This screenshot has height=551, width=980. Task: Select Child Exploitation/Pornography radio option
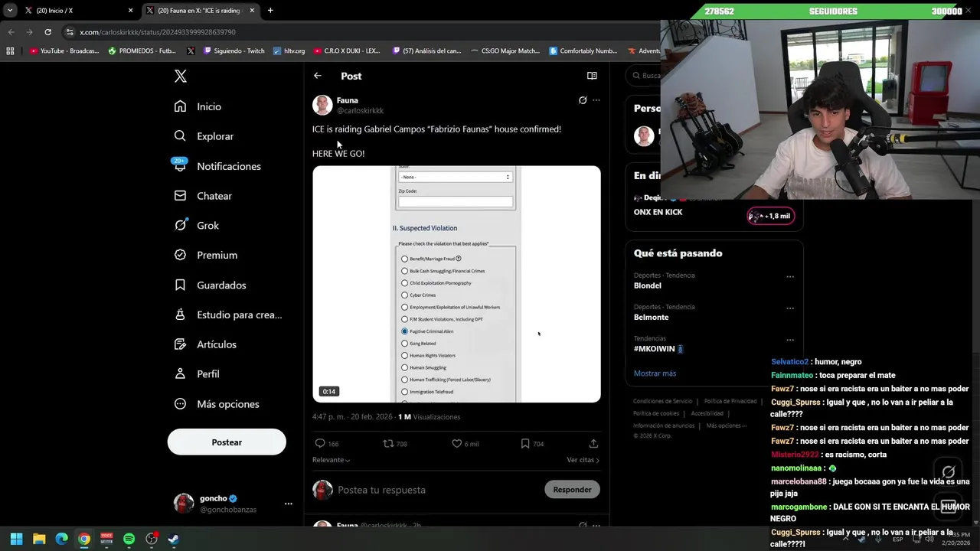tap(404, 283)
